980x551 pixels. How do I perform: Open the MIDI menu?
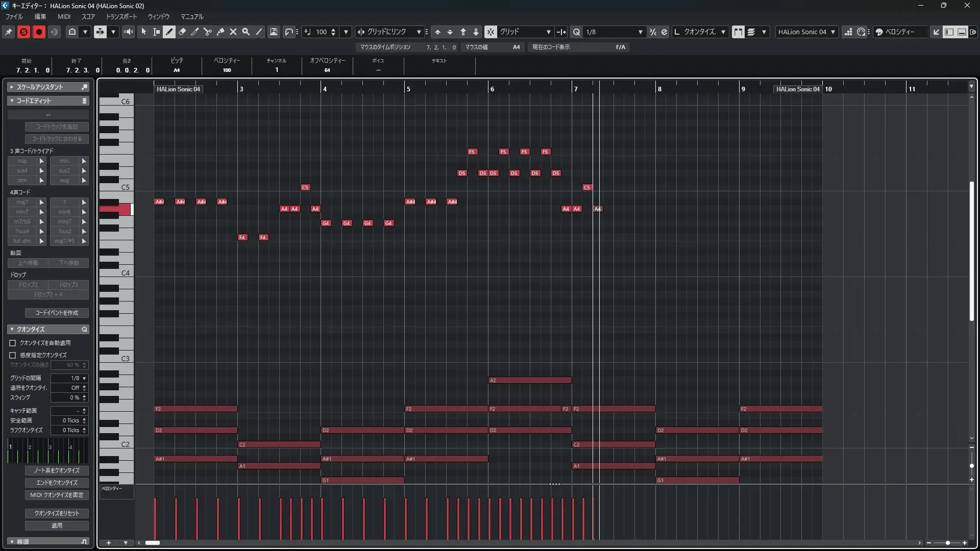point(64,16)
